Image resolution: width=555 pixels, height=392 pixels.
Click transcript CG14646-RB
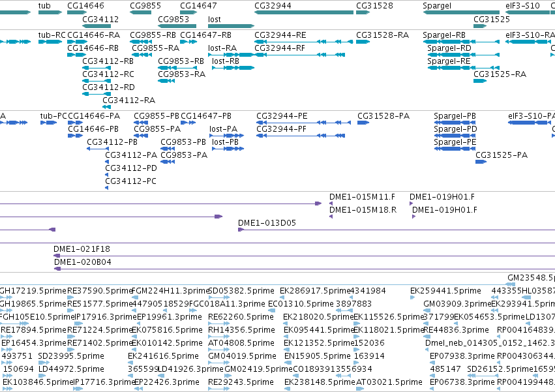(93, 48)
